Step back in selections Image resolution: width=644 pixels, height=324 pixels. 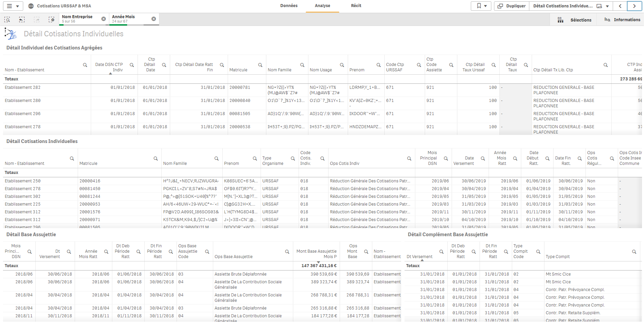pyautogui.click(x=22, y=20)
